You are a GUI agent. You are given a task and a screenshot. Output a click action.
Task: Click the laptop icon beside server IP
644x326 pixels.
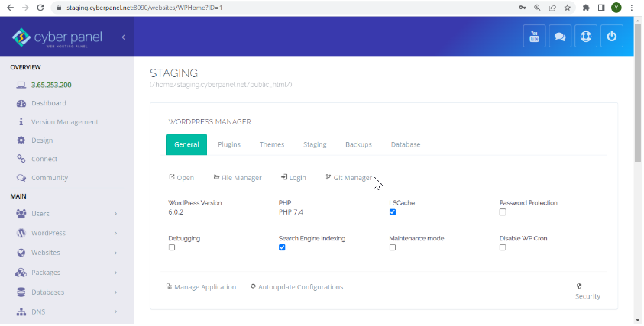click(21, 85)
